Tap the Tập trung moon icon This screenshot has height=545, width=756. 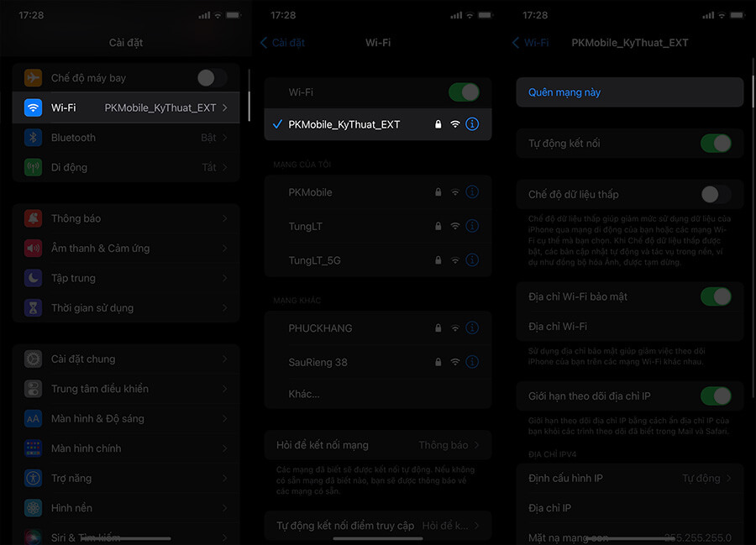click(33, 278)
